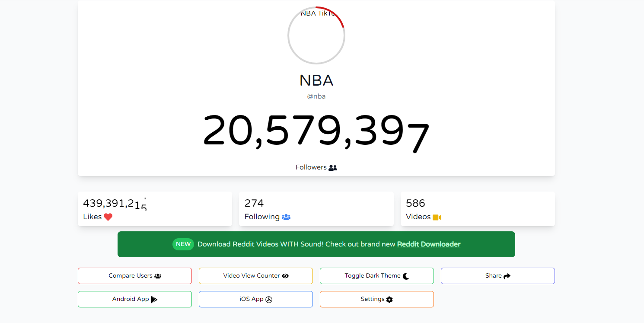Click the Likes count number

coord(115,204)
